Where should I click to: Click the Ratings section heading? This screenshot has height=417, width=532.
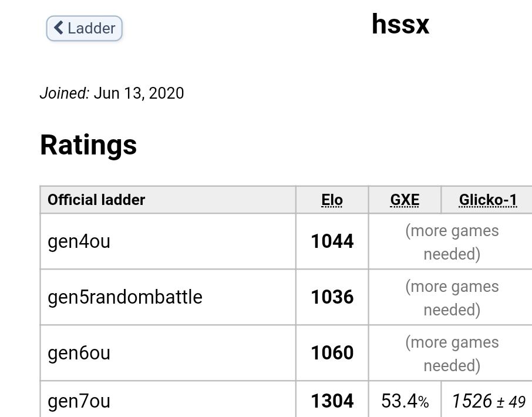pos(89,145)
